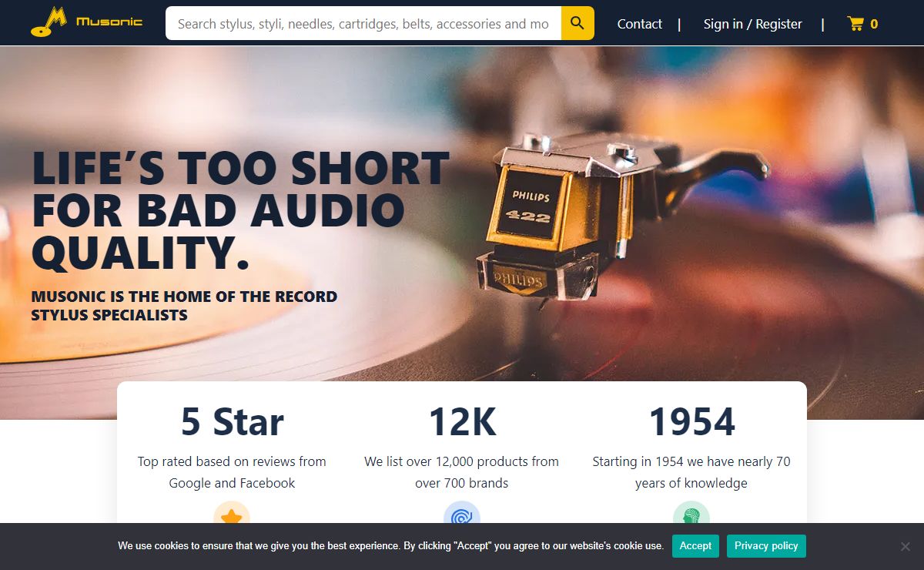
Task: Accept the cookie notice
Action: pyautogui.click(x=695, y=545)
